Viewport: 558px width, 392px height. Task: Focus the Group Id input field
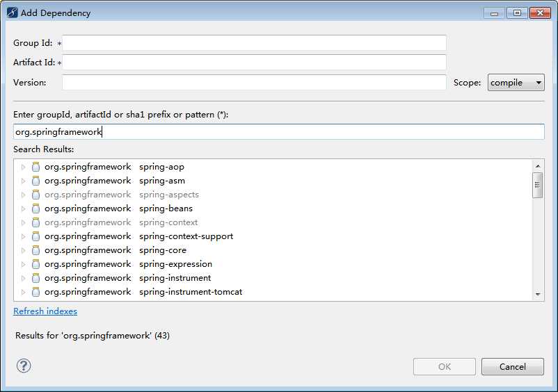(254, 43)
